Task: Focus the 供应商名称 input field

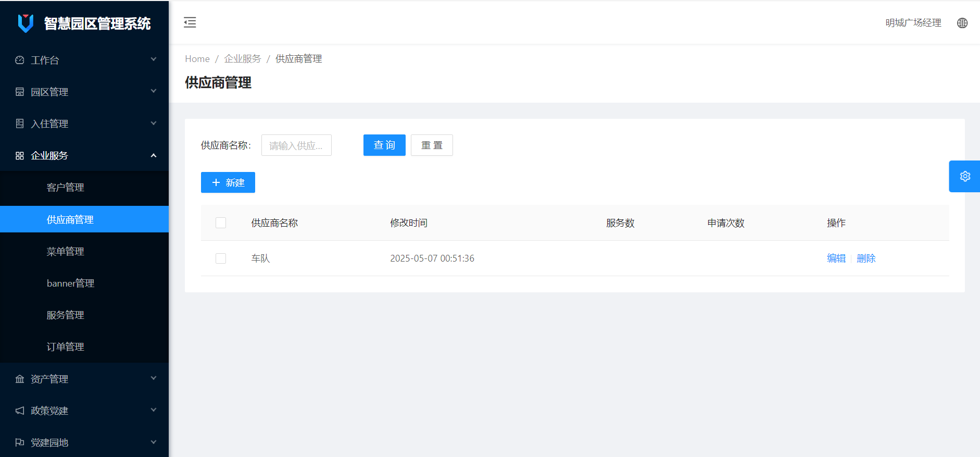Action: (x=296, y=145)
